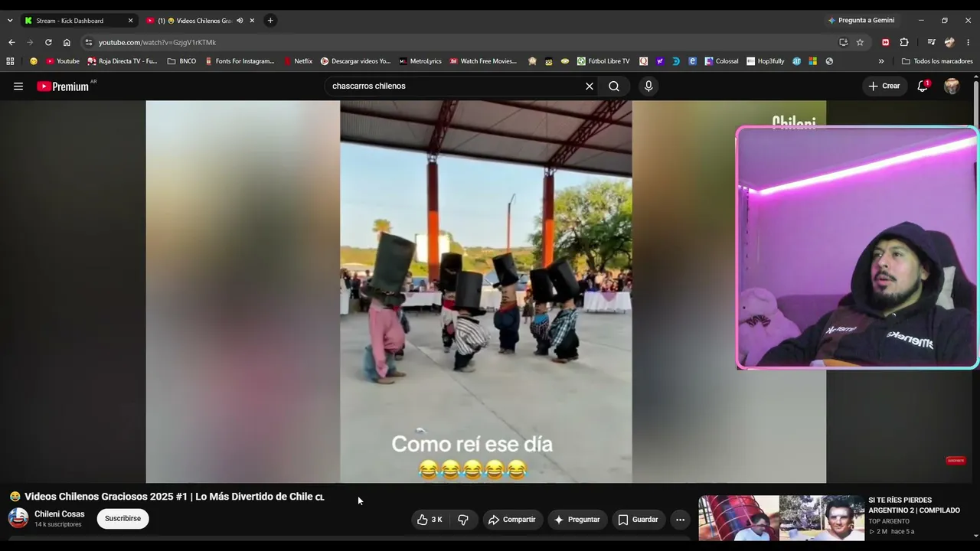The image size is (980, 551).
Task: Click the Preguntar button
Action: click(577, 520)
